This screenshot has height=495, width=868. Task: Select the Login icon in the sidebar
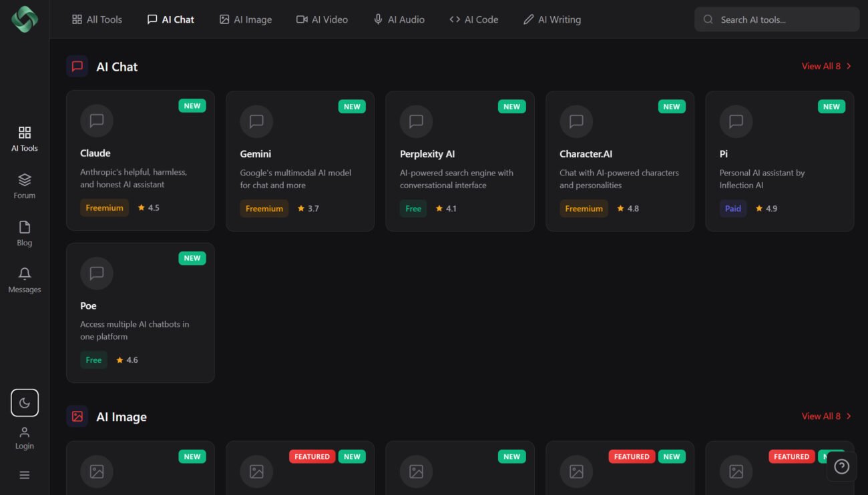click(24, 437)
